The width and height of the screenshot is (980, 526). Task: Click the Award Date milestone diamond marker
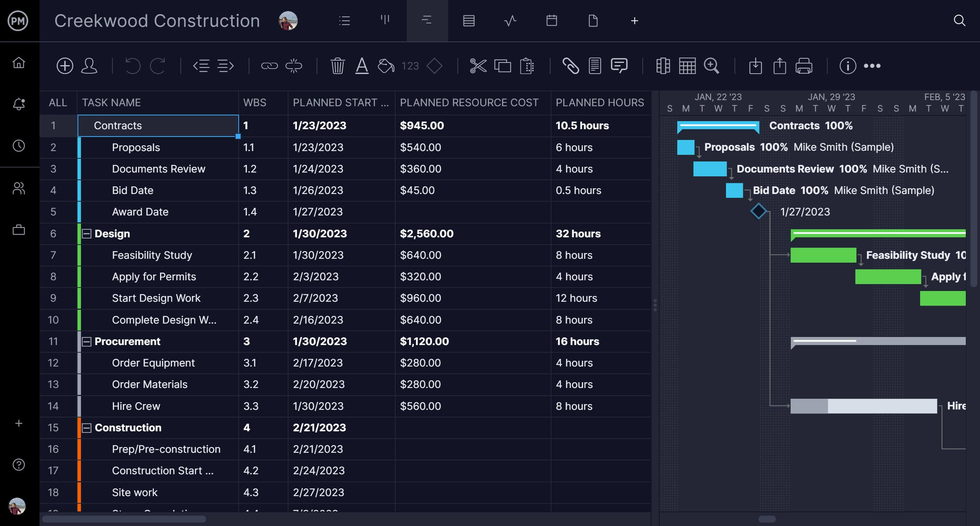click(x=758, y=212)
